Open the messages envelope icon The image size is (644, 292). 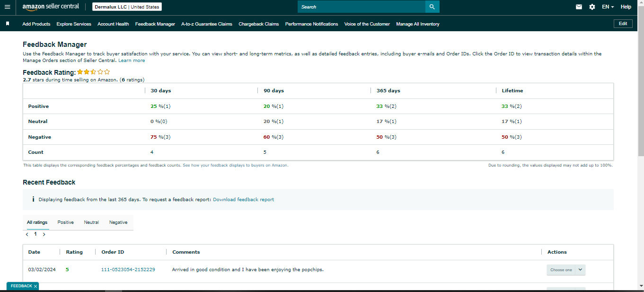[x=579, y=7]
